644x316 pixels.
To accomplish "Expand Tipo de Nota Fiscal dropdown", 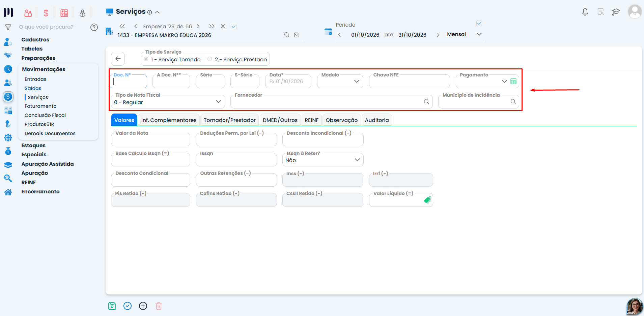I will tap(168, 102).
